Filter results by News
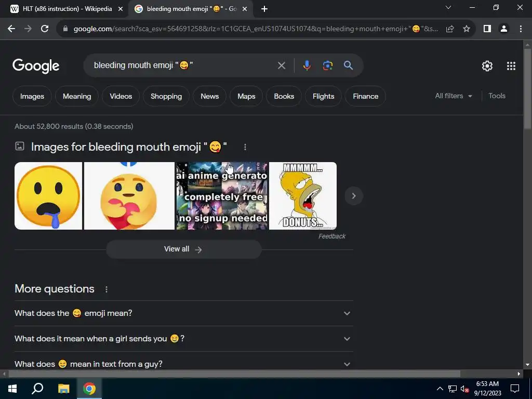The image size is (532, 399). tap(210, 96)
